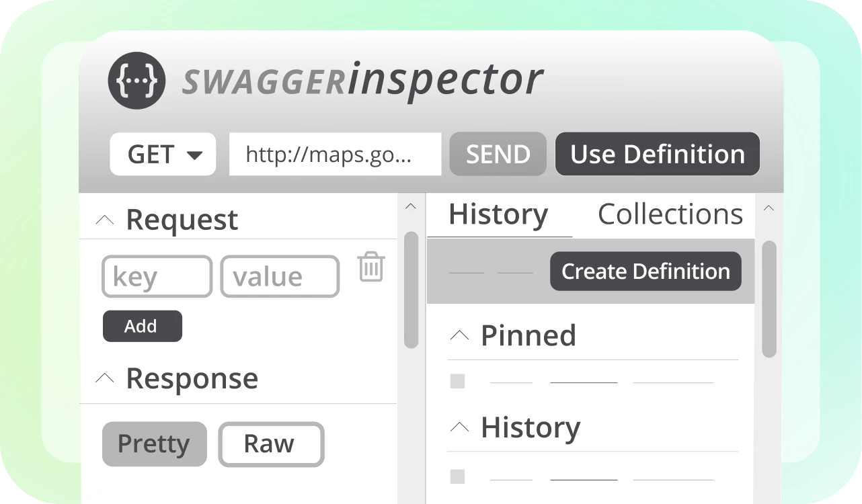Click the Use Definition button

coord(657,155)
